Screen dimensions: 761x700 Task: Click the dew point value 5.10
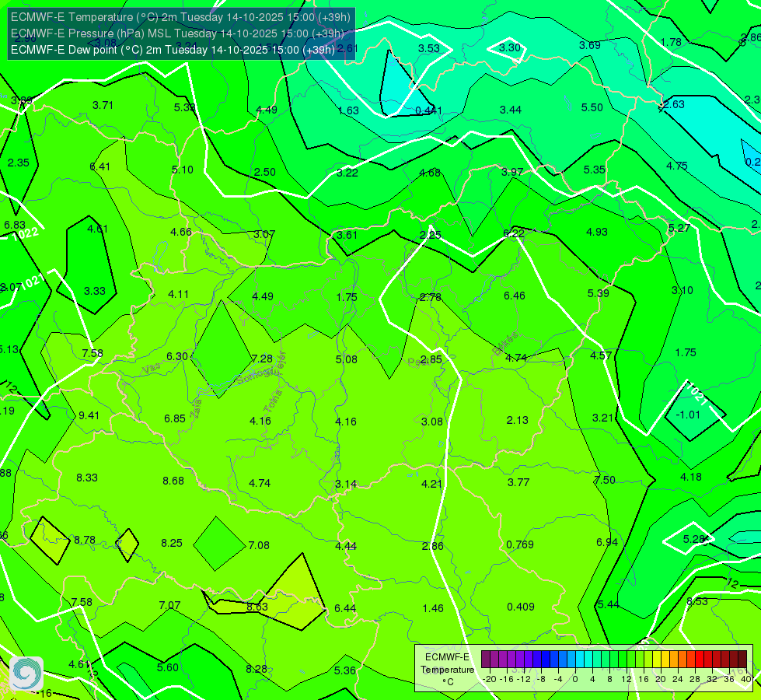(183, 170)
